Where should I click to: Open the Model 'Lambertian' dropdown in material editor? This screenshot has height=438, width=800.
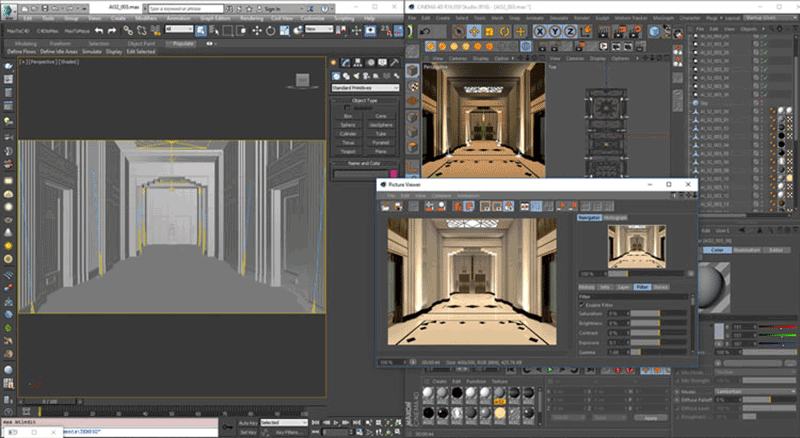click(x=755, y=391)
